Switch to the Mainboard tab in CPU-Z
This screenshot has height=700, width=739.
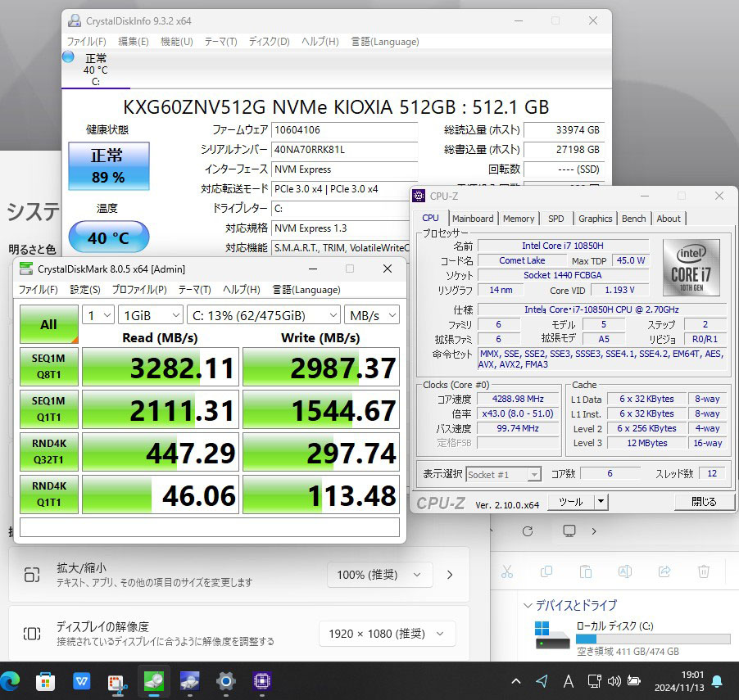(x=473, y=219)
